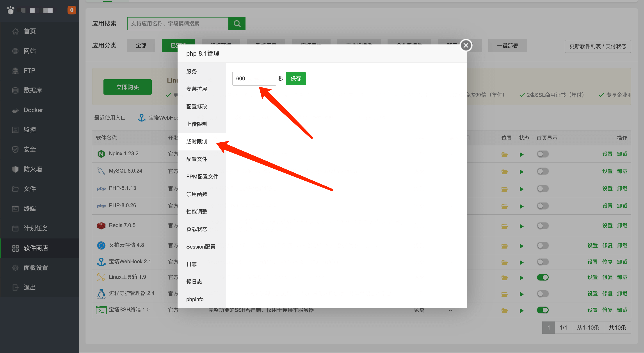Click the Redis logo icon
The image size is (644, 353).
(101, 226)
